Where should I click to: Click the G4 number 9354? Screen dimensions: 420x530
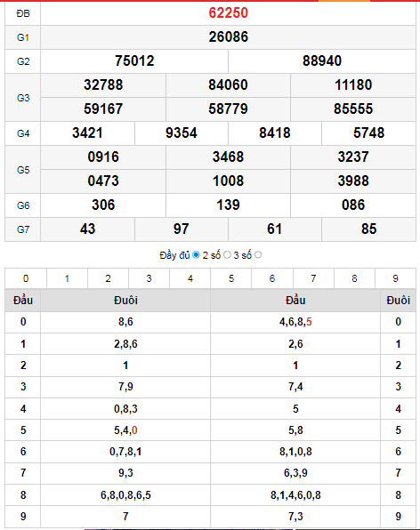click(182, 132)
